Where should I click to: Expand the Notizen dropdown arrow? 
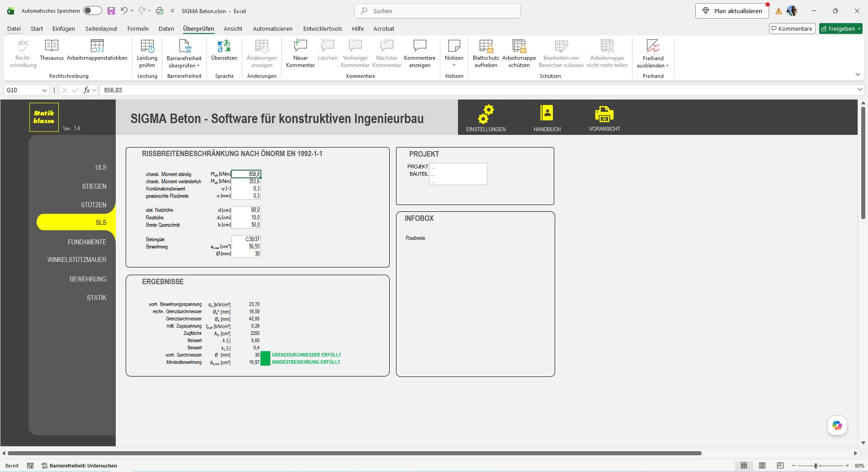coord(454,65)
